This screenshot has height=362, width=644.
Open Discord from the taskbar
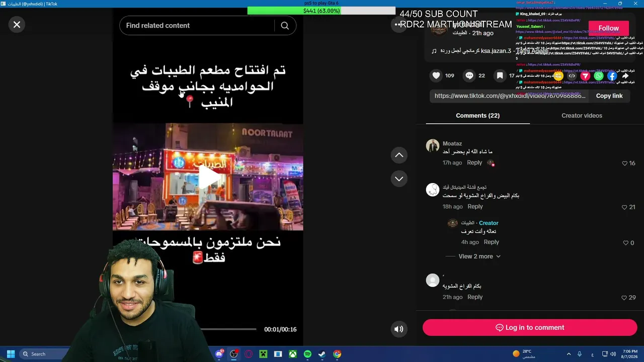(219, 354)
